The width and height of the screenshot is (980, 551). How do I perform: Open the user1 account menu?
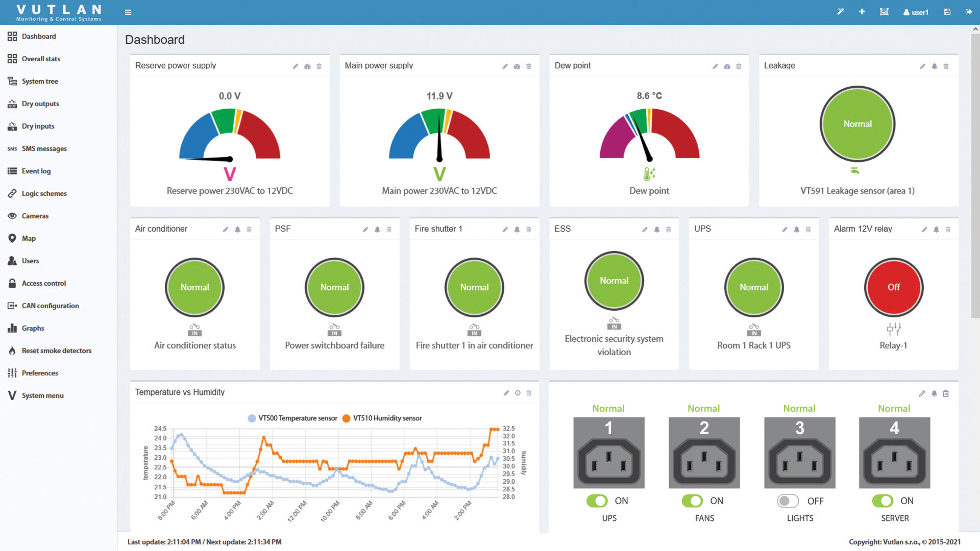pyautogui.click(x=916, y=12)
